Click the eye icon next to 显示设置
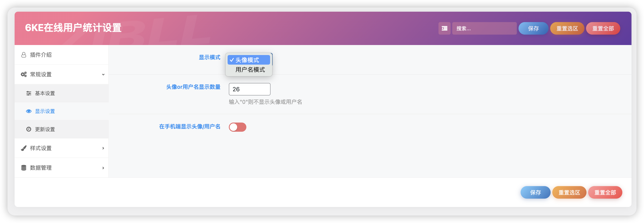This screenshot has width=644, height=223. coord(29,111)
